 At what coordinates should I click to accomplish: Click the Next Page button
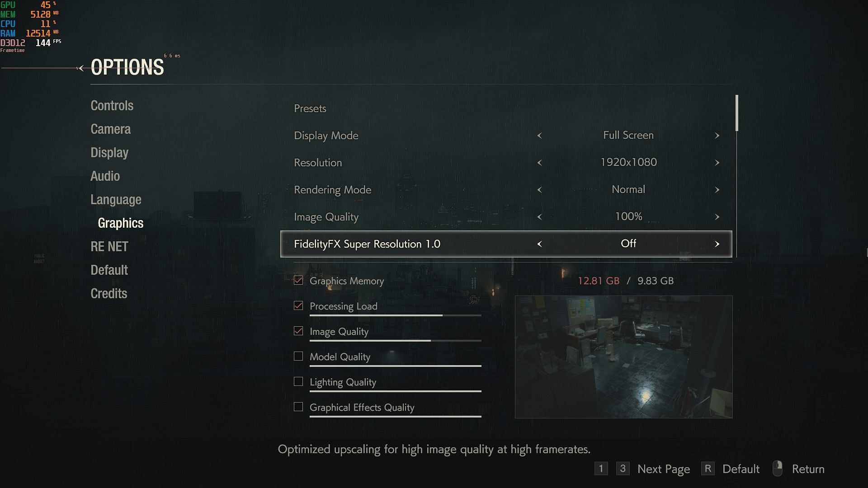pos(664,469)
